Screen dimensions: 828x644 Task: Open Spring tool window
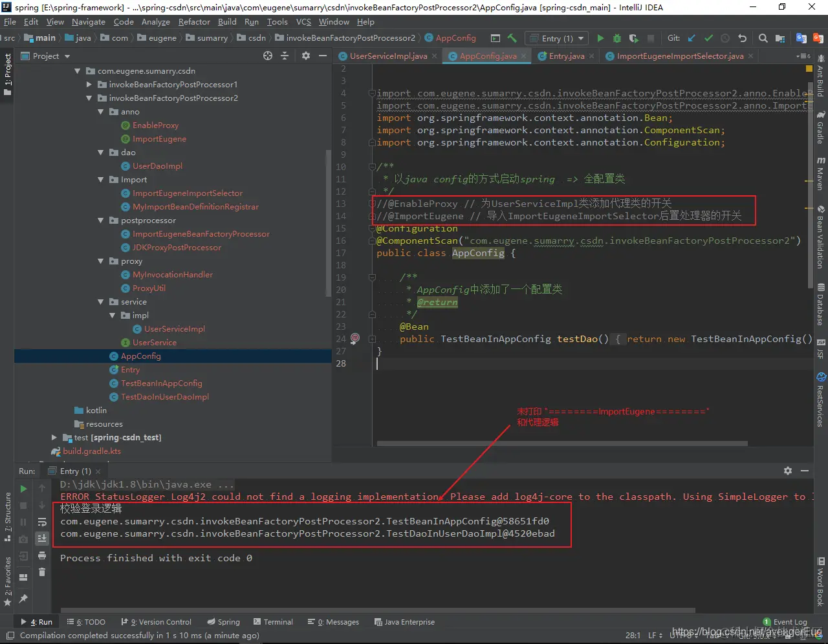pos(223,622)
